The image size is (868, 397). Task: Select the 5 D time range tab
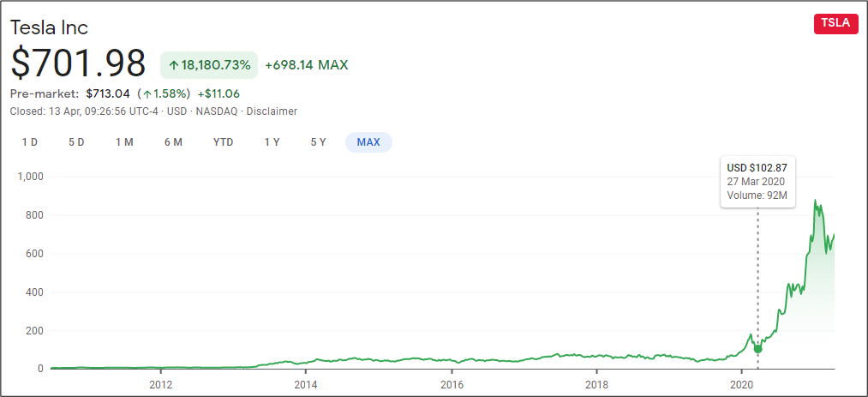pyautogui.click(x=76, y=142)
